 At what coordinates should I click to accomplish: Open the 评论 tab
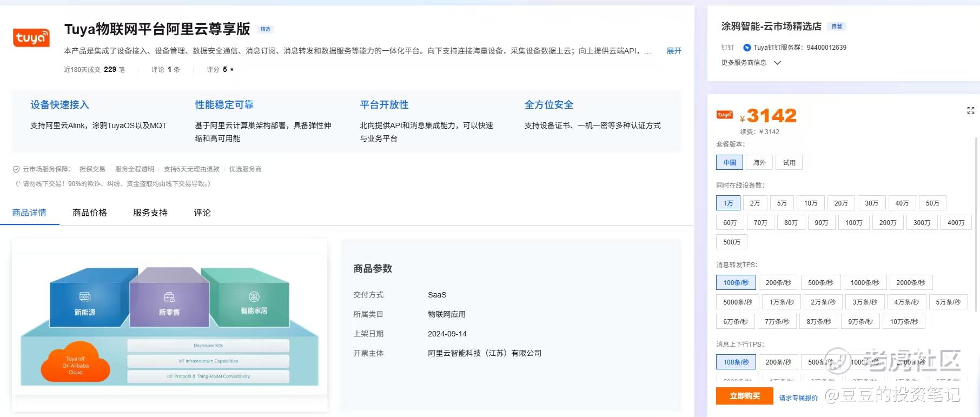(202, 213)
